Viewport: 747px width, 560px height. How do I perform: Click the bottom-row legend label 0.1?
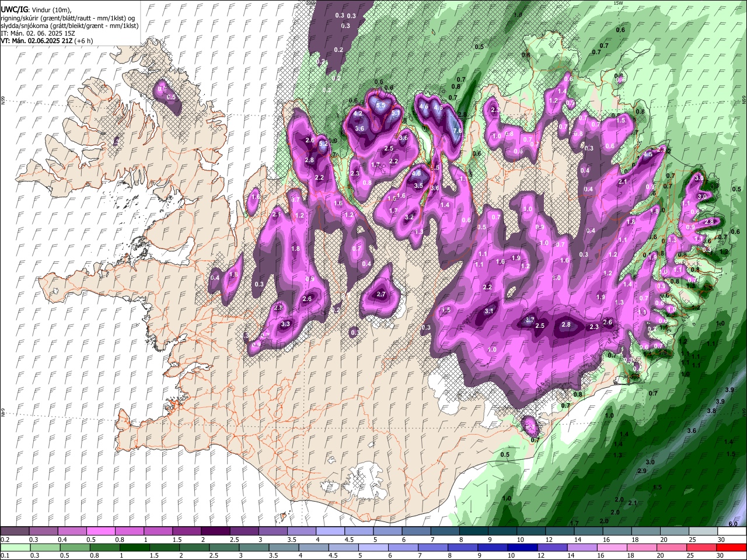point(5,556)
